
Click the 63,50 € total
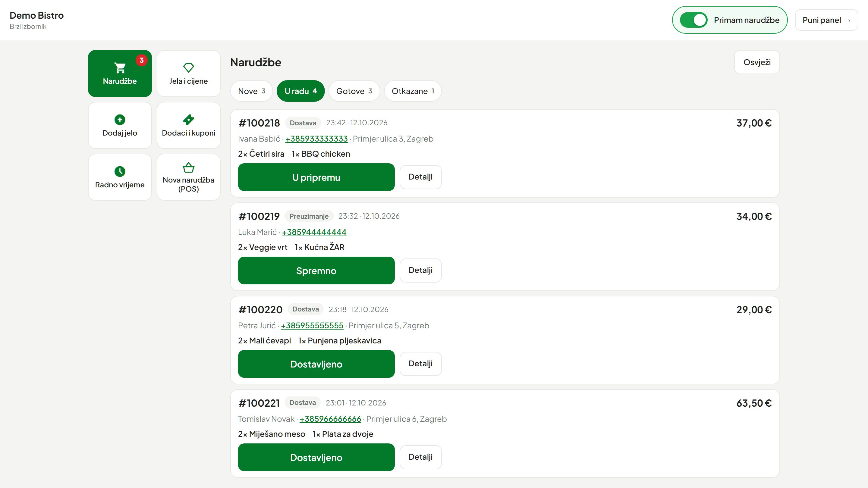pos(754,403)
